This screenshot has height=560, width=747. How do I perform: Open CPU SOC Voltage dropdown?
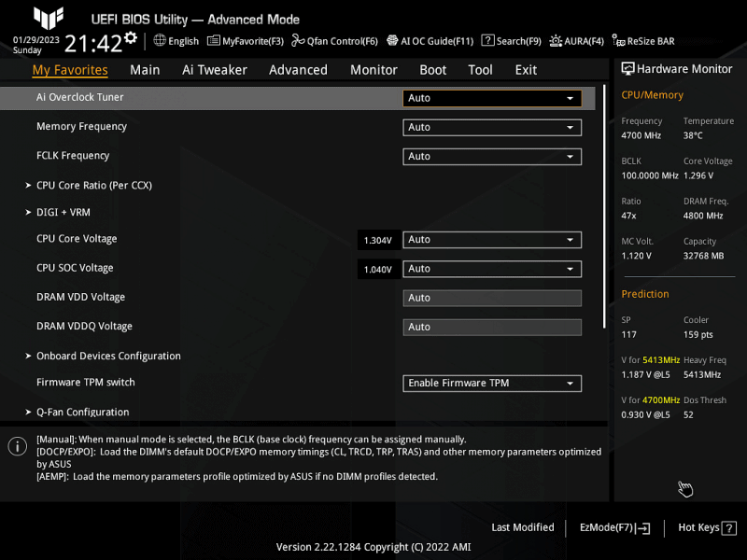coord(492,269)
